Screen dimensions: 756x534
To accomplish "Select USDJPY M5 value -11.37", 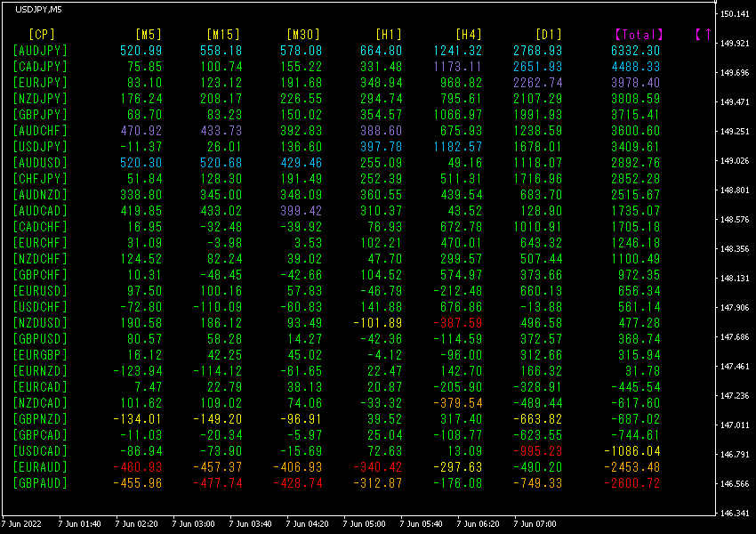I will (141, 147).
